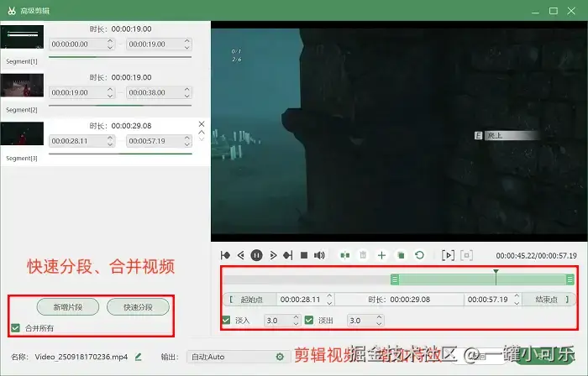The width and height of the screenshot is (588, 376).
Task: Remove Segment[3] with the X icon
Action: pos(202,124)
